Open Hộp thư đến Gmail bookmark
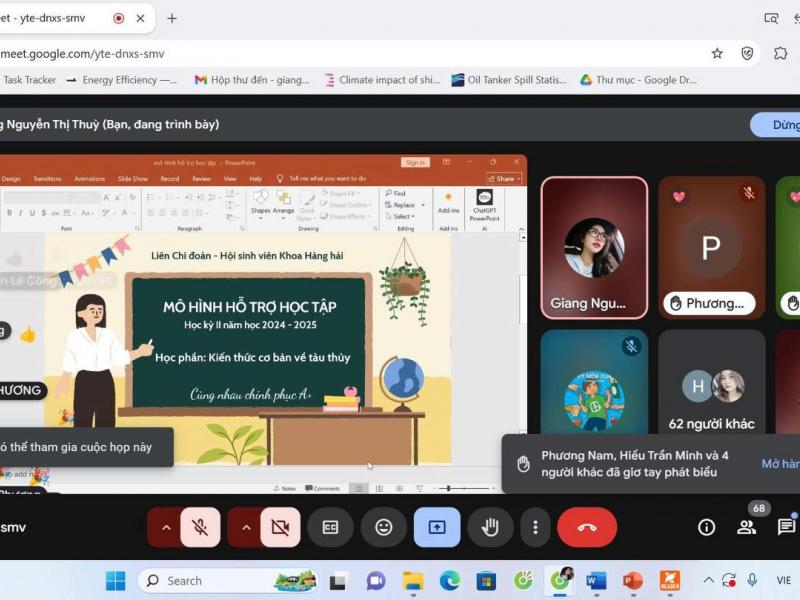 [x=252, y=80]
